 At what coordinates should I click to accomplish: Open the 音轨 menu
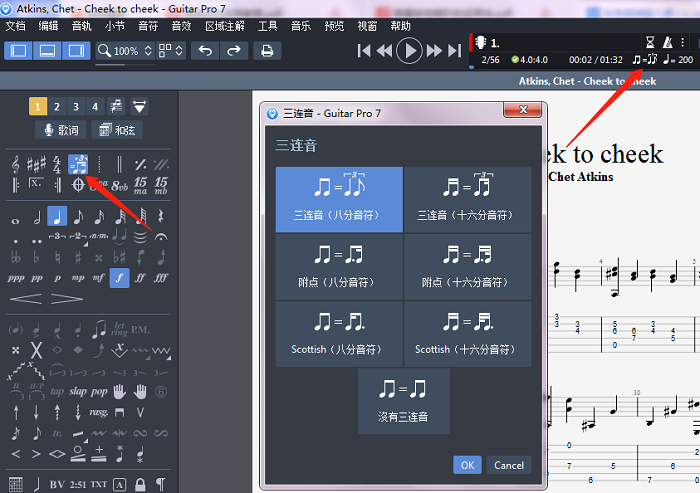(x=82, y=25)
